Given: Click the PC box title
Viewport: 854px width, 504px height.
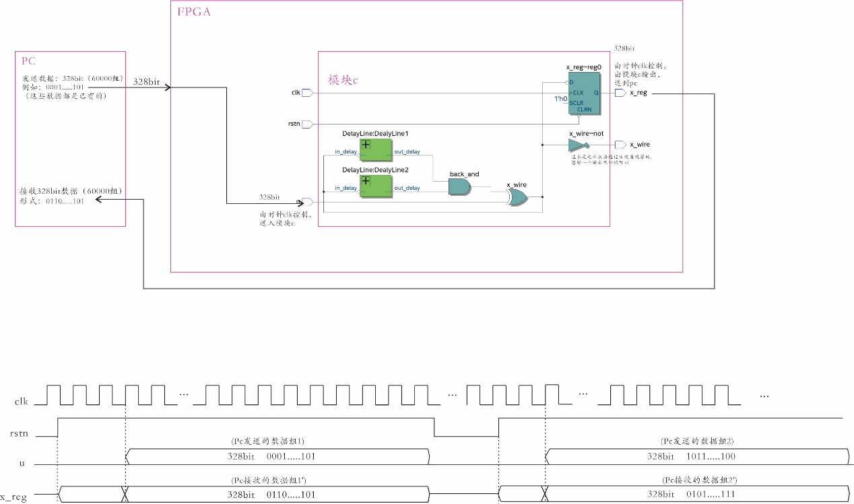Looking at the screenshot, I should pos(28,61).
